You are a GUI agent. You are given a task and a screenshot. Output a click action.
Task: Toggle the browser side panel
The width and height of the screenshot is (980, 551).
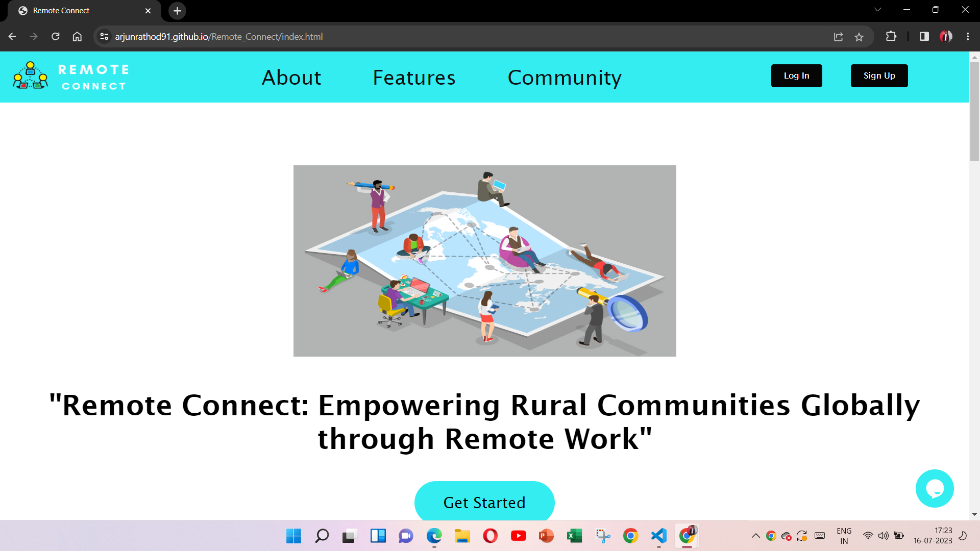pyautogui.click(x=924, y=37)
